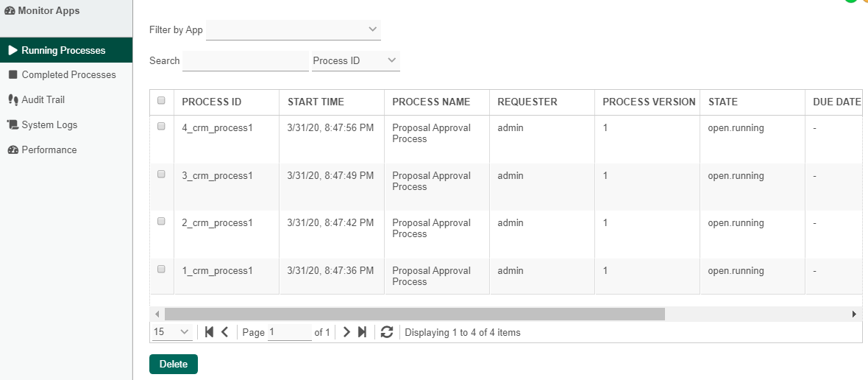Refresh the process list
This screenshot has height=380, width=868.
[387, 332]
